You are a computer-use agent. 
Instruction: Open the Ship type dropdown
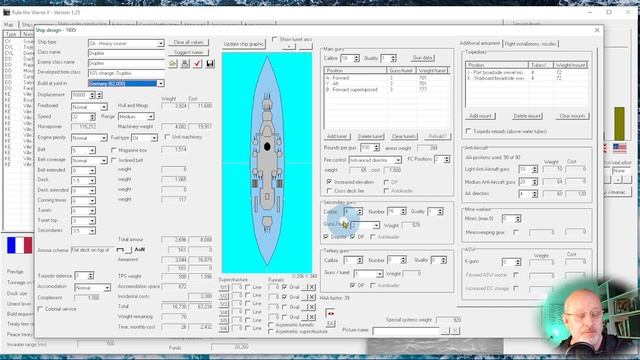(x=160, y=43)
